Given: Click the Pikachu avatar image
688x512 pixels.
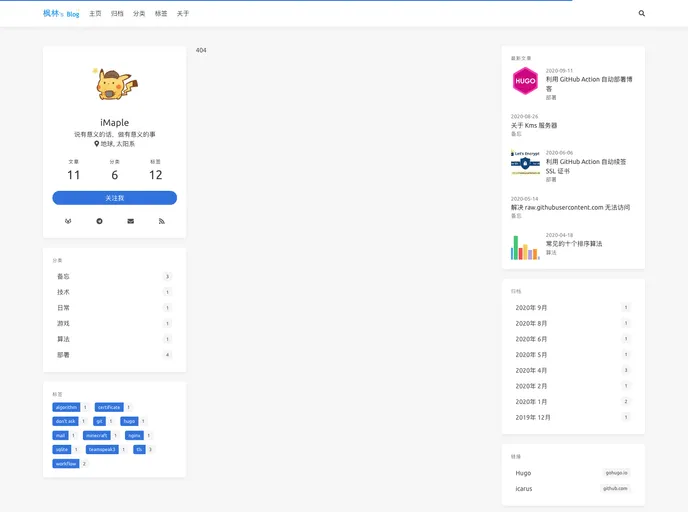Looking at the screenshot, I should 115,84.
